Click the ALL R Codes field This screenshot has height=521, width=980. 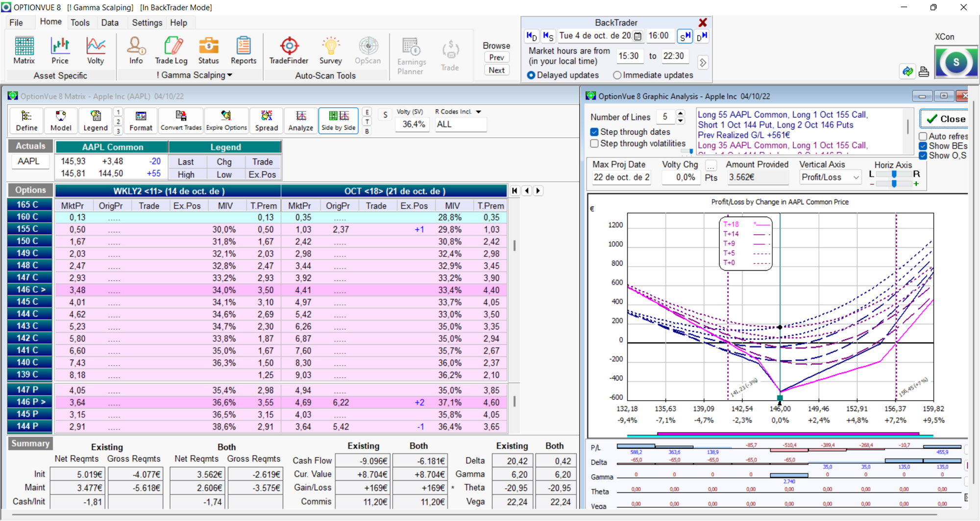[461, 124]
